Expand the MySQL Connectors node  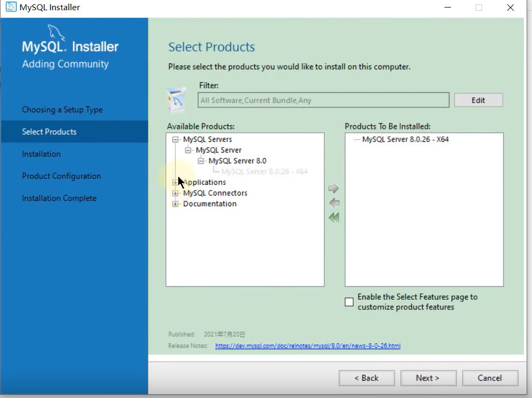tap(175, 193)
